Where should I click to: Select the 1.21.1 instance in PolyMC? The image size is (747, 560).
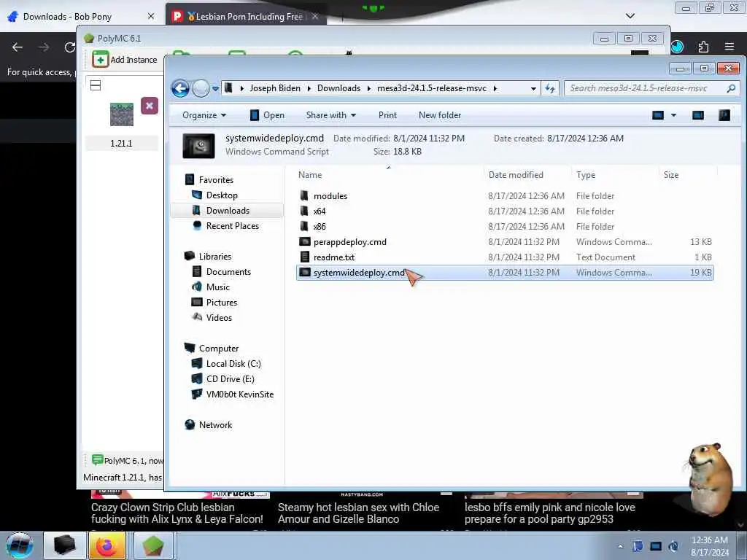[x=122, y=124]
